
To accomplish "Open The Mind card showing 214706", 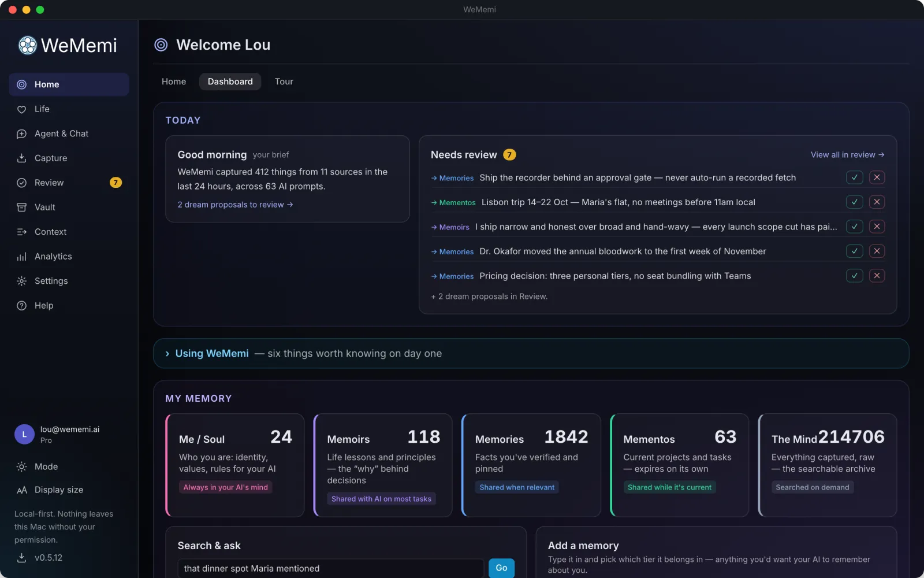I will pos(828,465).
